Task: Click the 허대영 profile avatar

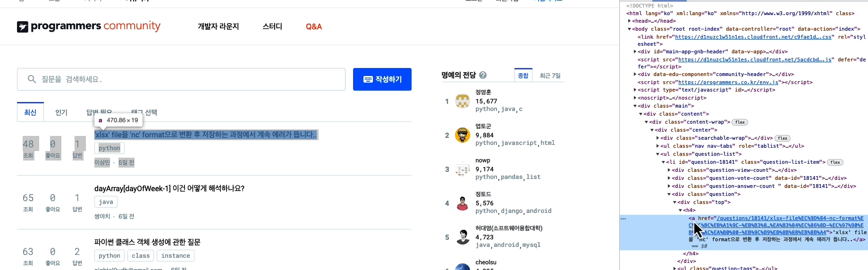Action: tap(463, 237)
